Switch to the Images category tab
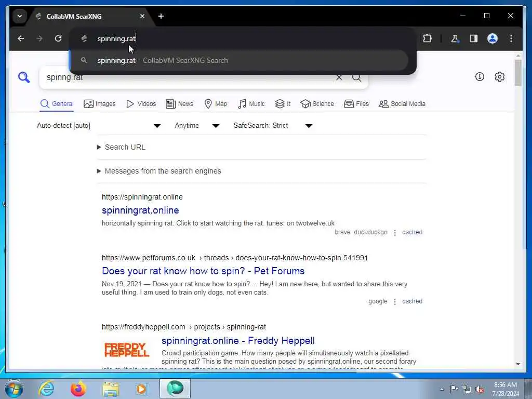This screenshot has height=399, width=532. point(100,104)
